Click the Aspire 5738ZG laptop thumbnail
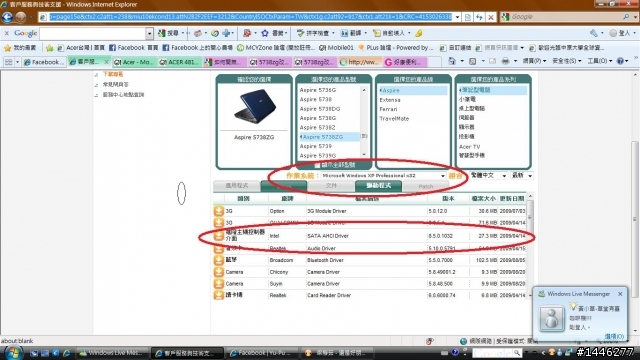Screen dimensions: 640x360 click(x=254, y=107)
